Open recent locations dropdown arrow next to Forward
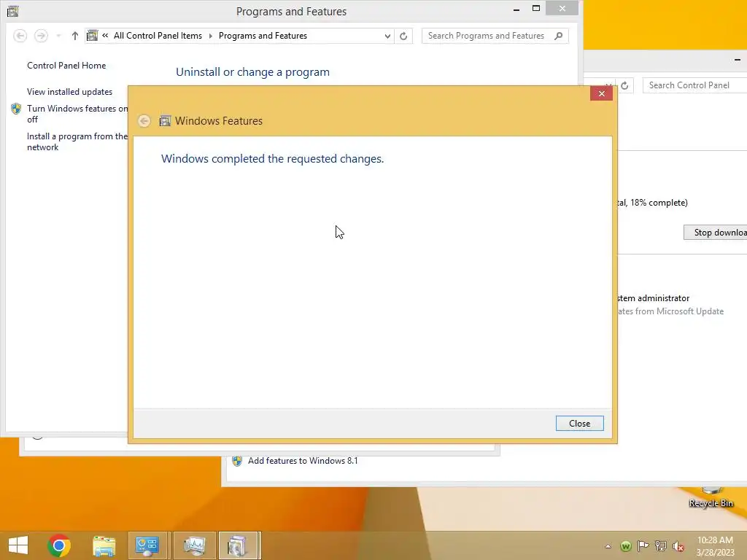This screenshot has height=560, width=747. [x=58, y=36]
